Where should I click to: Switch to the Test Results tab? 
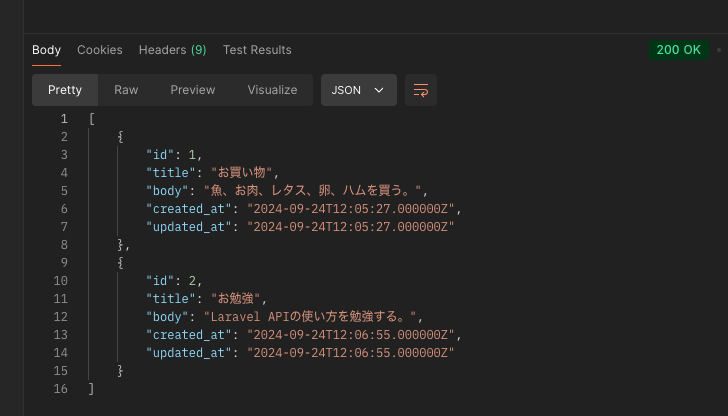[257, 50]
